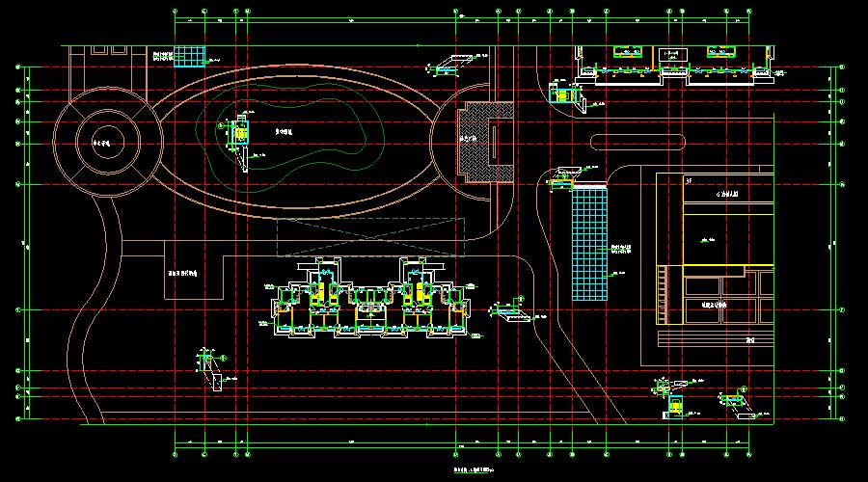This screenshot has height=482, width=868.
Task: Click the capsule-shaped island outline
Action: pos(637,143)
